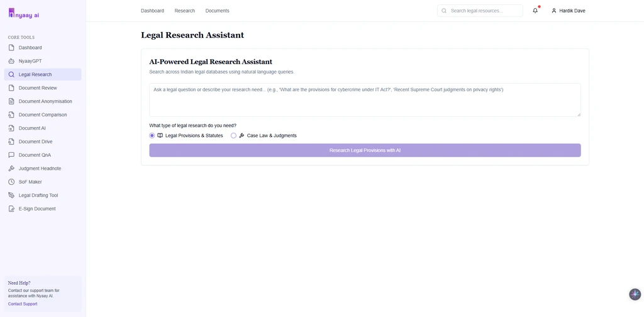Open Documents in the top navigation

(x=217, y=11)
